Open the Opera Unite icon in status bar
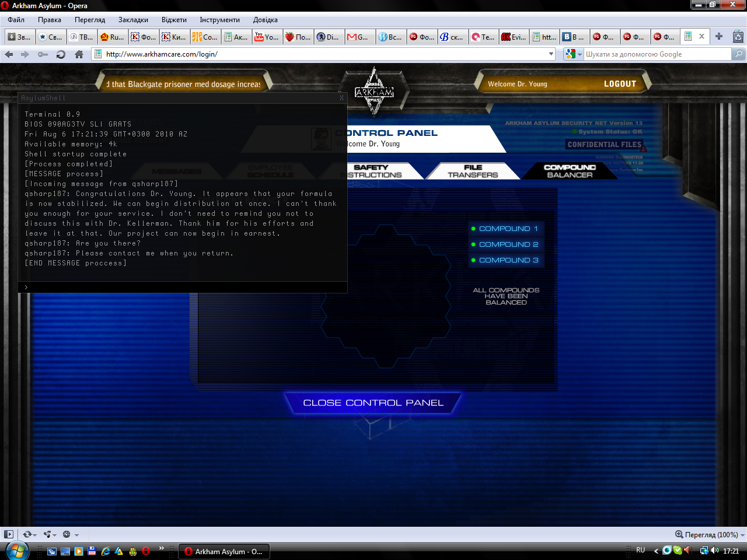Viewport: 747px width, 560px height. coord(47,534)
